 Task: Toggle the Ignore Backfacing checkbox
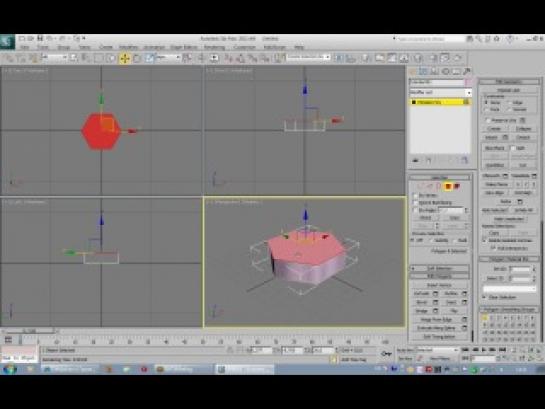[x=415, y=203]
